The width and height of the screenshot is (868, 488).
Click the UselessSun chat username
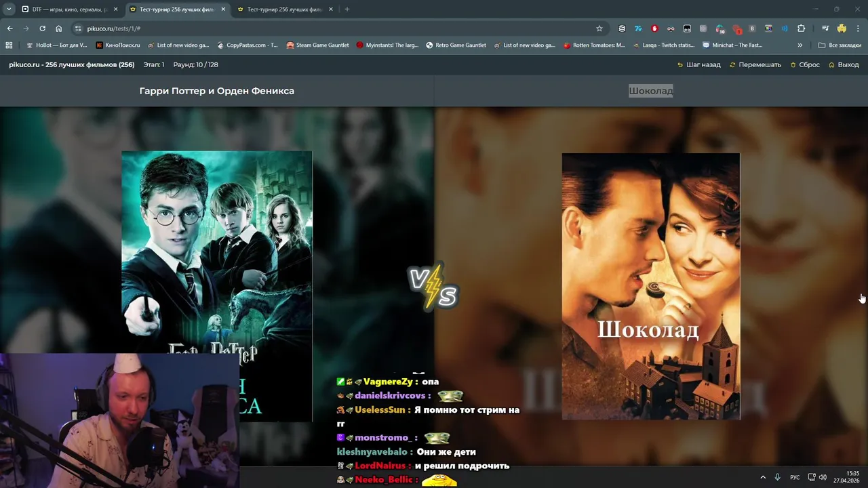pyautogui.click(x=380, y=410)
